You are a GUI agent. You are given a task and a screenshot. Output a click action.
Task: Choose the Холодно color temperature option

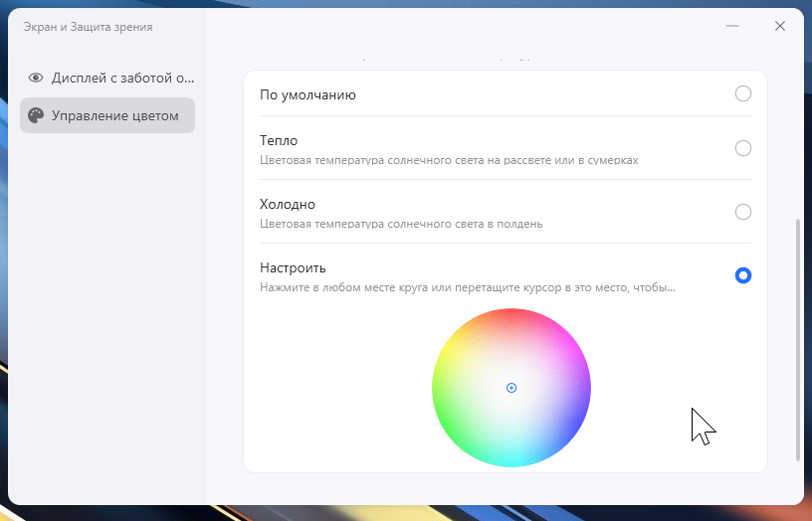coord(742,212)
